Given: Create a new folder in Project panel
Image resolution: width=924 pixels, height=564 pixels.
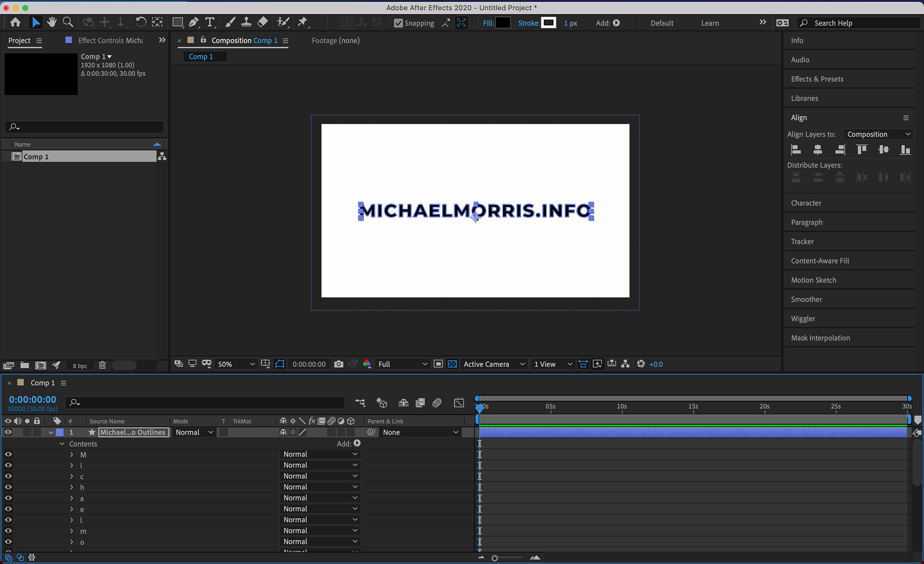Looking at the screenshot, I should pos(25,365).
